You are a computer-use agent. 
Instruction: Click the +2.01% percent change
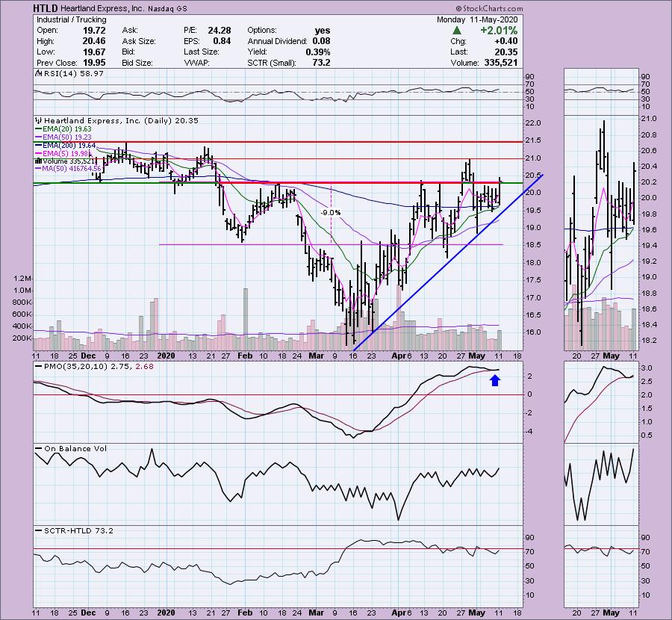tap(499, 31)
